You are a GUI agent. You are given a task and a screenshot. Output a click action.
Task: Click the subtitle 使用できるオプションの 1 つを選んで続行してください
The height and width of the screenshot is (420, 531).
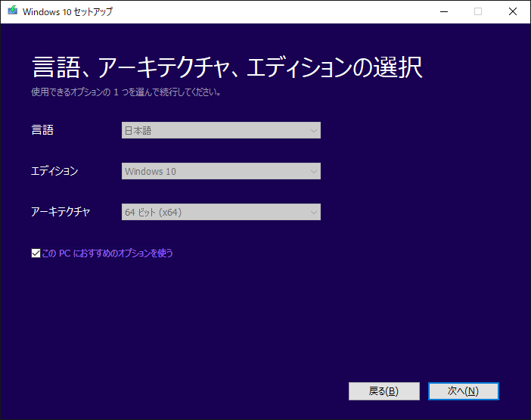[x=126, y=92]
